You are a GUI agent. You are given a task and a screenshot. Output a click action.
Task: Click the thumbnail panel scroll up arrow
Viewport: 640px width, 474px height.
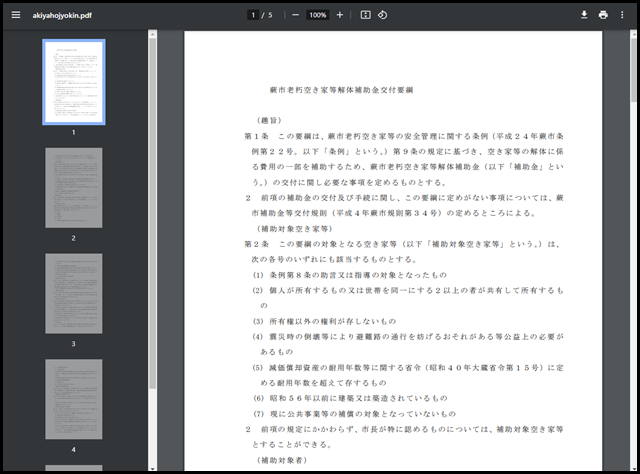[152, 35]
